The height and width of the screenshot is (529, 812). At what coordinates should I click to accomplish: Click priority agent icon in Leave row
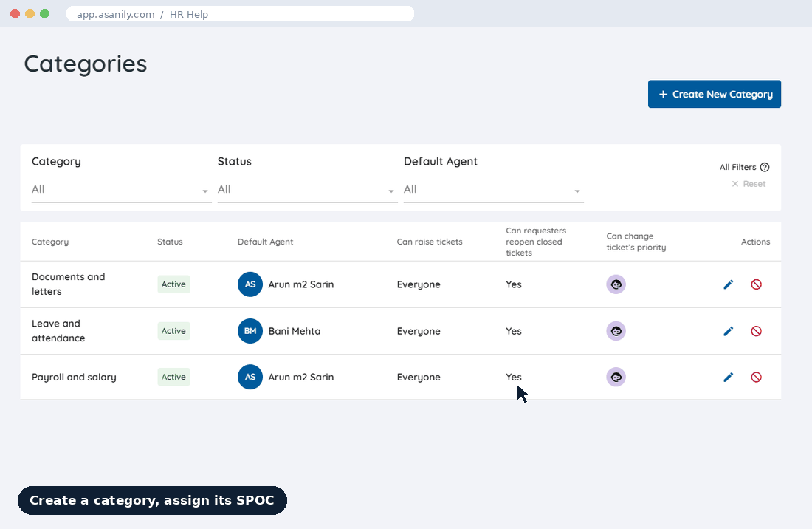(616, 331)
